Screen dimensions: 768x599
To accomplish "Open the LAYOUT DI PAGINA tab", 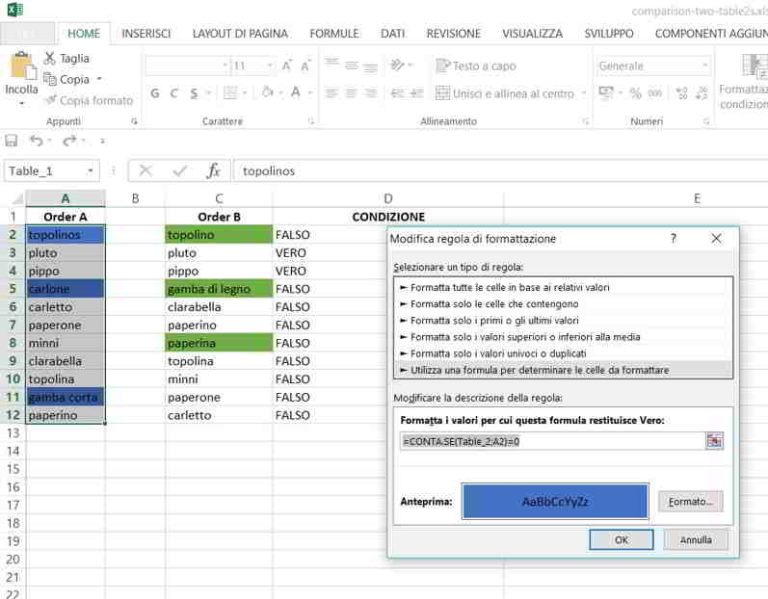I will click(x=240, y=33).
